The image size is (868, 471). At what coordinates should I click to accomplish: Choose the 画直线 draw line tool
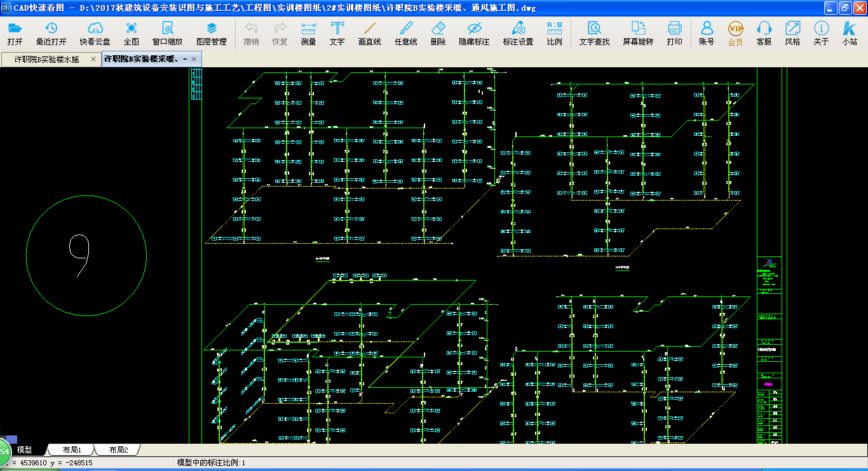tap(369, 29)
